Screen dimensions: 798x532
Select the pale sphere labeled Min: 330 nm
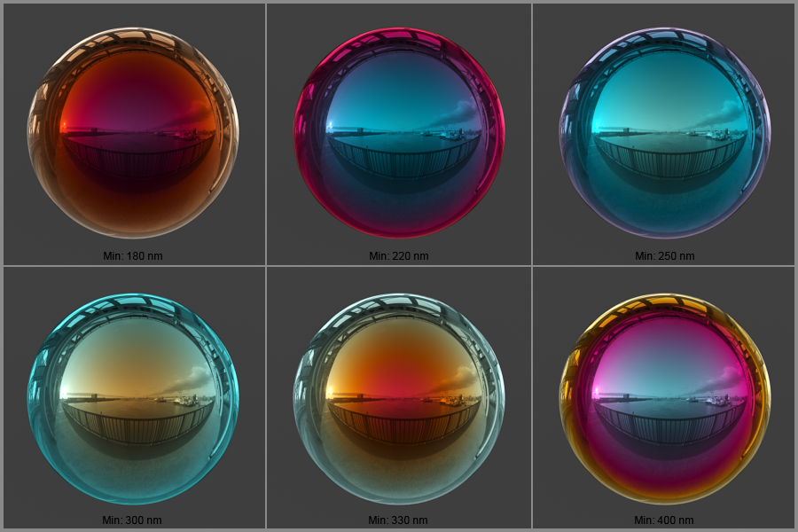(x=399, y=399)
